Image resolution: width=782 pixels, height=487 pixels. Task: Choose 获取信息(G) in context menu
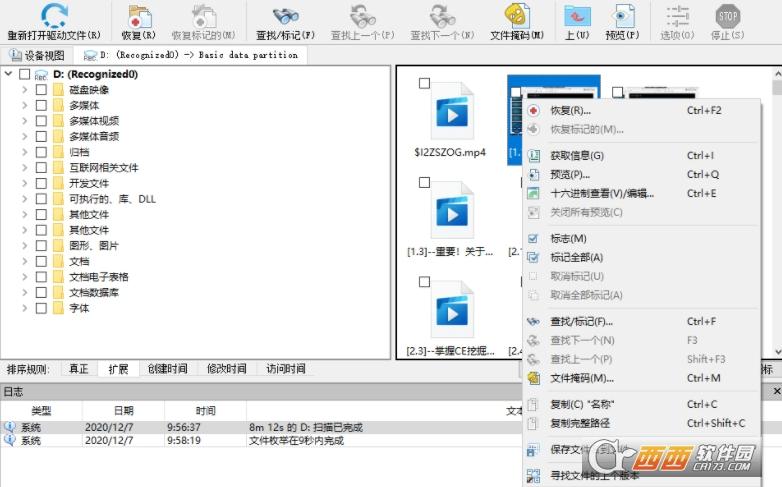642,156
